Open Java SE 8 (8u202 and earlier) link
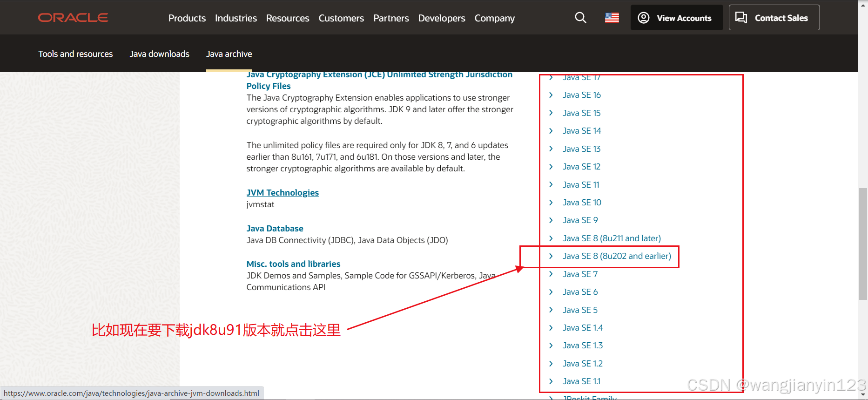This screenshot has height=400, width=868. point(617,256)
